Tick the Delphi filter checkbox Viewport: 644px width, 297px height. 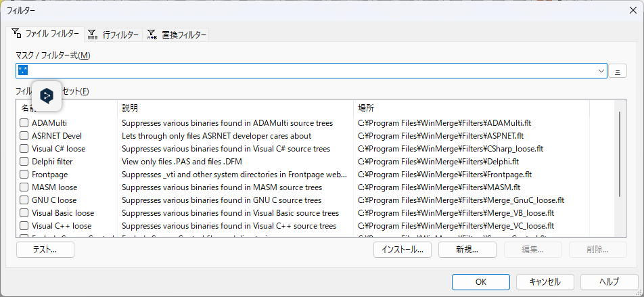click(24, 162)
